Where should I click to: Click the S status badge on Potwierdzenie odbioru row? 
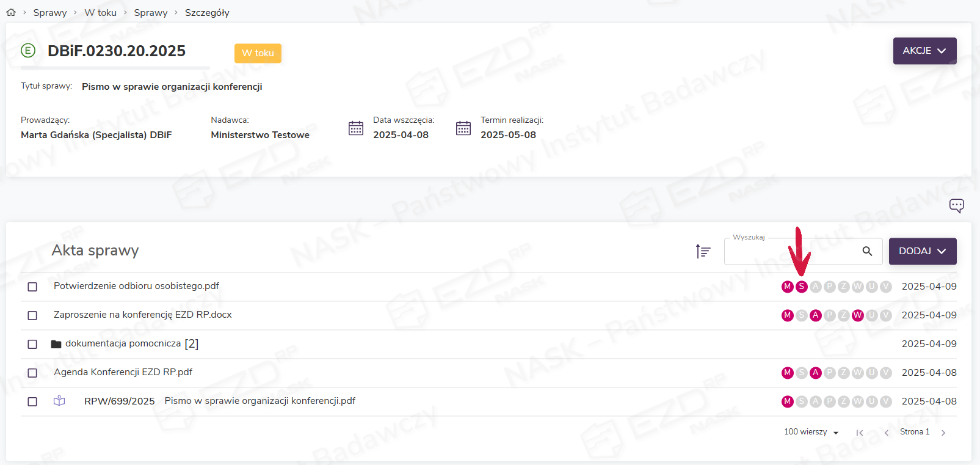click(801, 287)
